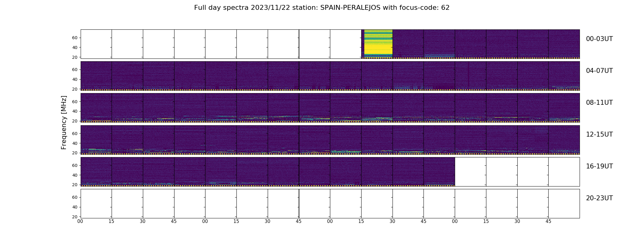The width and height of the screenshot is (644, 245).
Task: Click the '00-03UT' row label
Action: pos(599,39)
